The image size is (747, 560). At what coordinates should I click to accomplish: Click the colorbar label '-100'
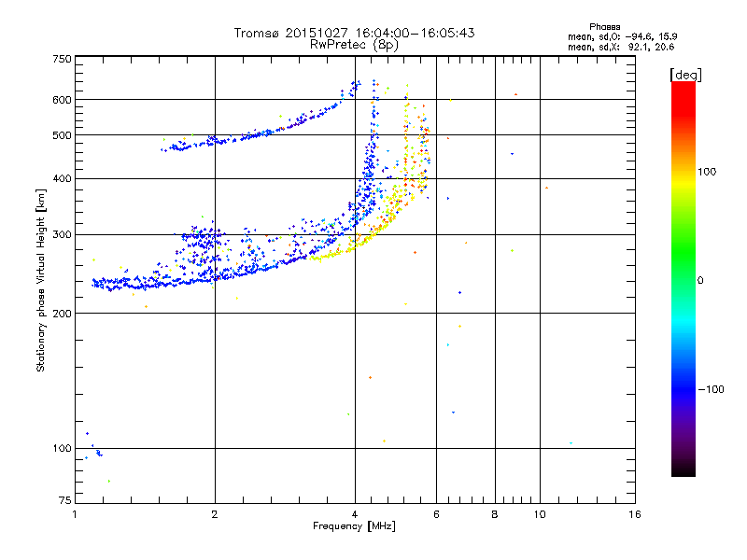[711, 389]
